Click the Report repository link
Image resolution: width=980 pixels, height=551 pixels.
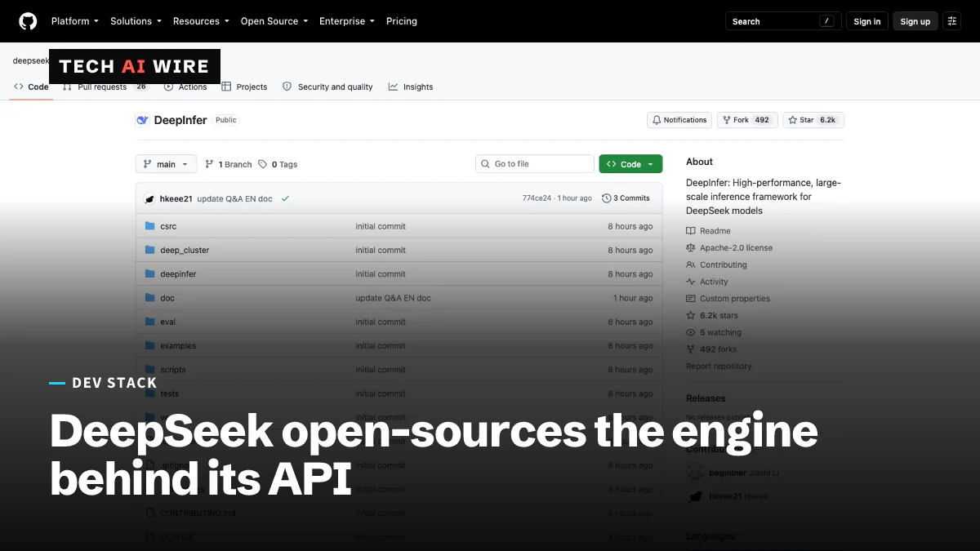click(x=719, y=367)
